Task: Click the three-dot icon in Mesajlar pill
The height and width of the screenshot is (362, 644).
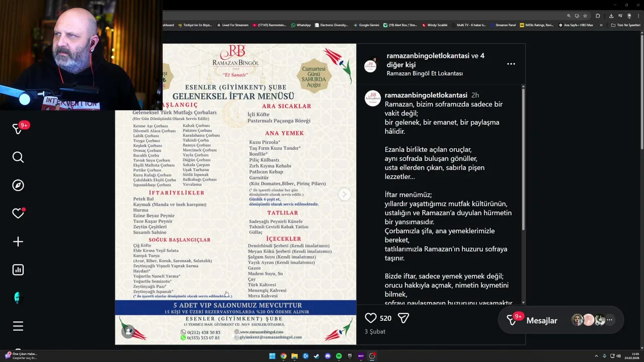Action: (609, 320)
